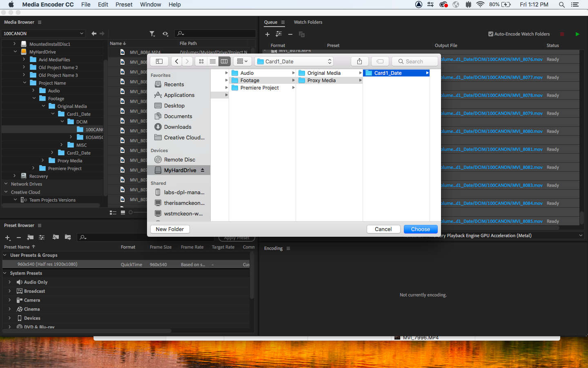Remove item from queue minus icon
Viewport: 588px width, 368px height.
coord(290,34)
